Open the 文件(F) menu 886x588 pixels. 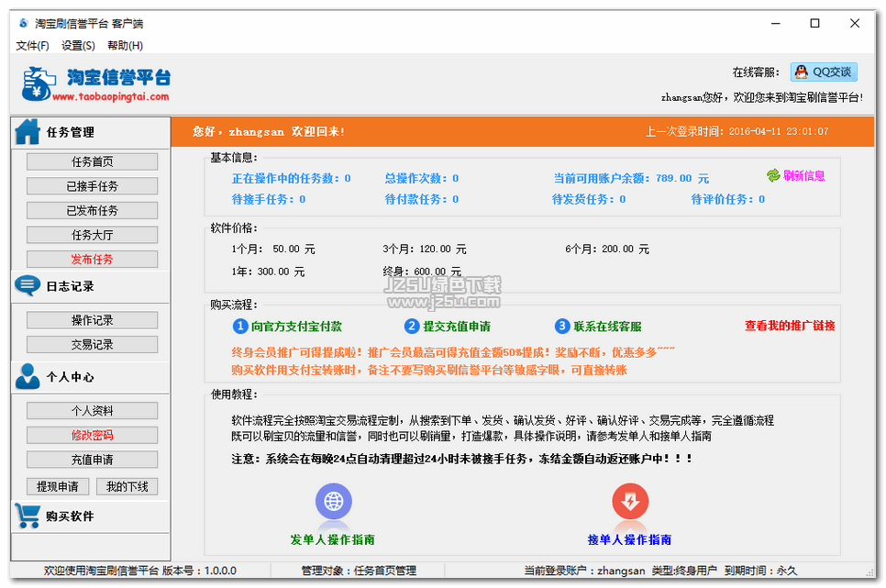32,46
